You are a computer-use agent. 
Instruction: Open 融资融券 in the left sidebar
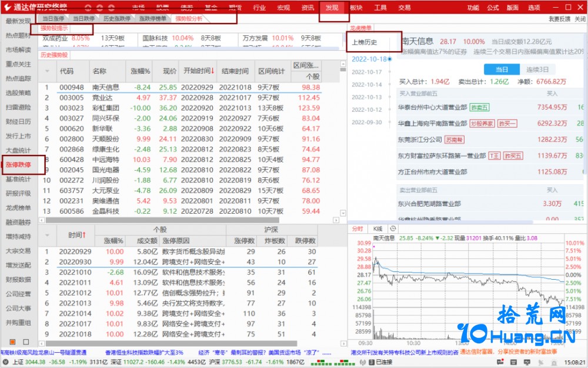click(18, 222)
